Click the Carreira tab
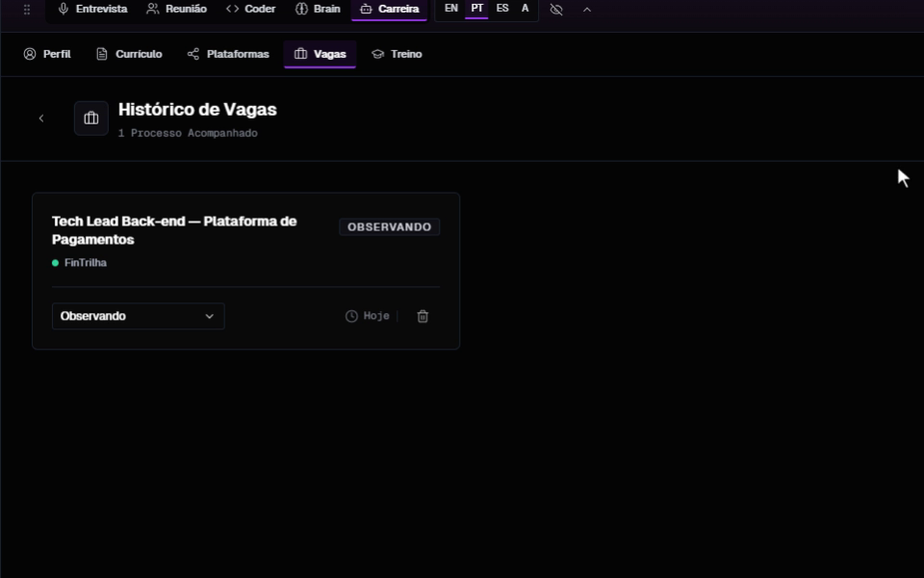Image resolution: width=924 pixels, height=578 pixels. [389, 9]
